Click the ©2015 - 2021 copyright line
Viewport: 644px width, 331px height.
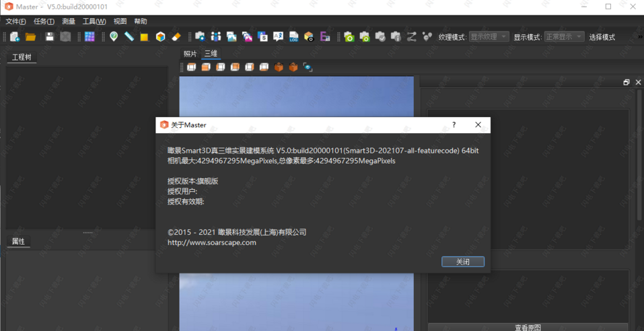(237, 232)
